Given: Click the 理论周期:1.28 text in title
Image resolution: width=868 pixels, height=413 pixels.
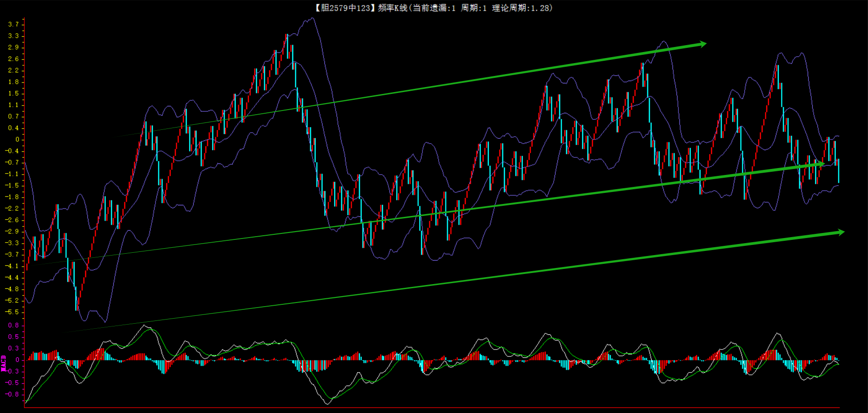Looking at the screenshot, I should (521, 8).
